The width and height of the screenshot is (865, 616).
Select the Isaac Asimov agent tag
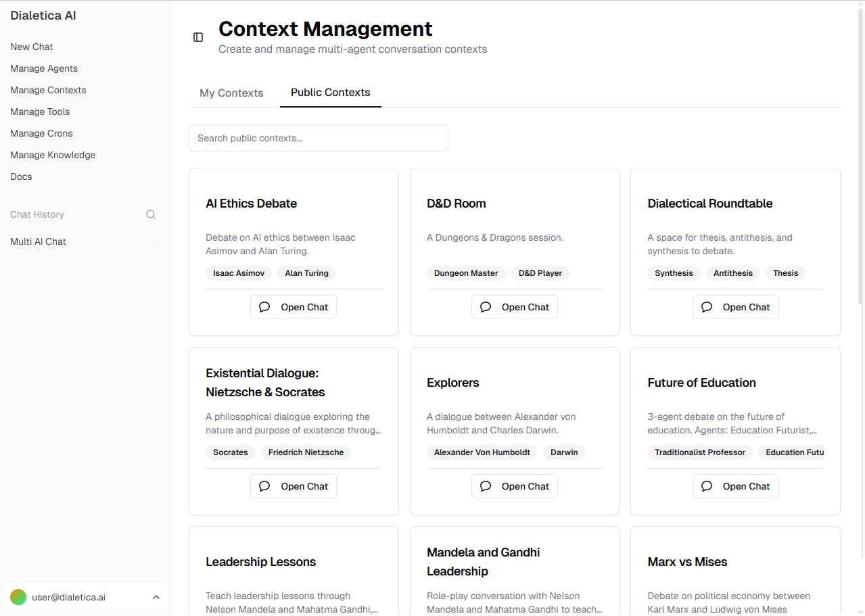point(238,273)
